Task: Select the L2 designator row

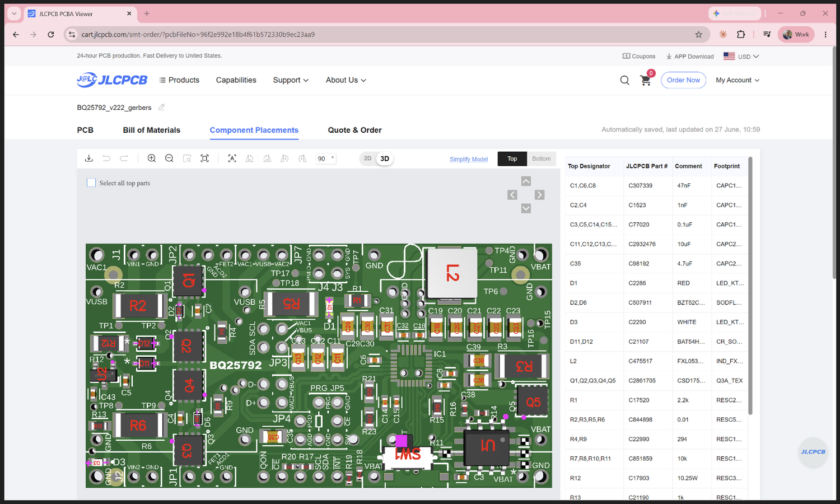Action: (656, 361)
